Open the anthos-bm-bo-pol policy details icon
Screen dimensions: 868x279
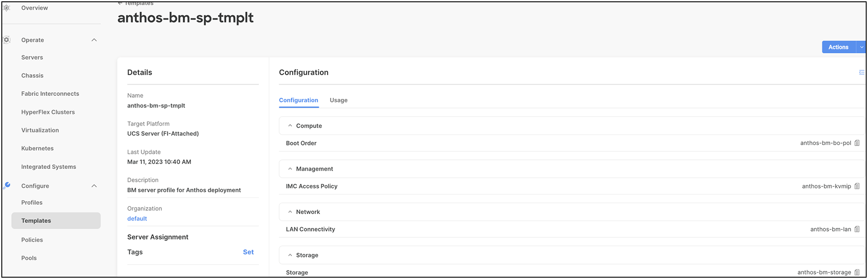tap(857, 143)
